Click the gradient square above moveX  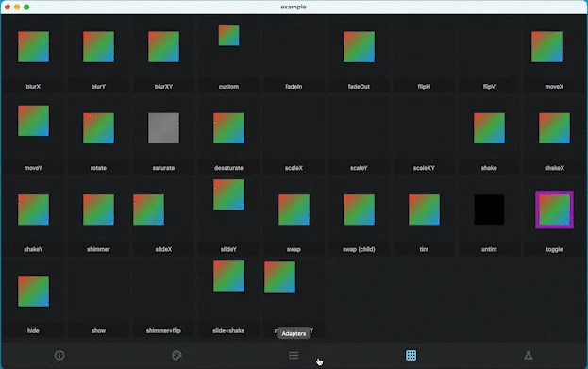point(546,46)
